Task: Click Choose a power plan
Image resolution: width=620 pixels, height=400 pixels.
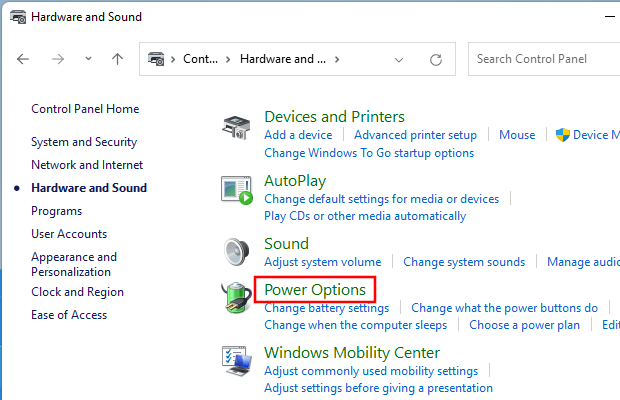Action: coord(524,325)
